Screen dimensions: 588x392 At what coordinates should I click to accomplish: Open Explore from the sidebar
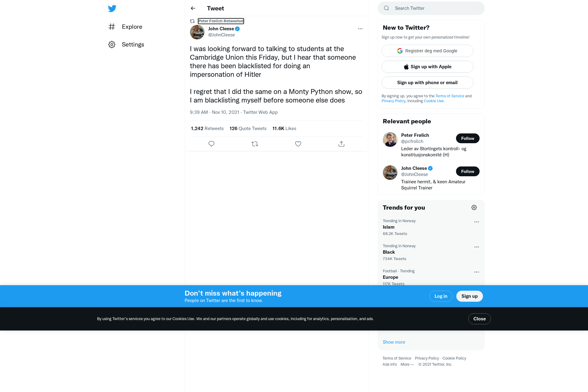tap(125, 27)
